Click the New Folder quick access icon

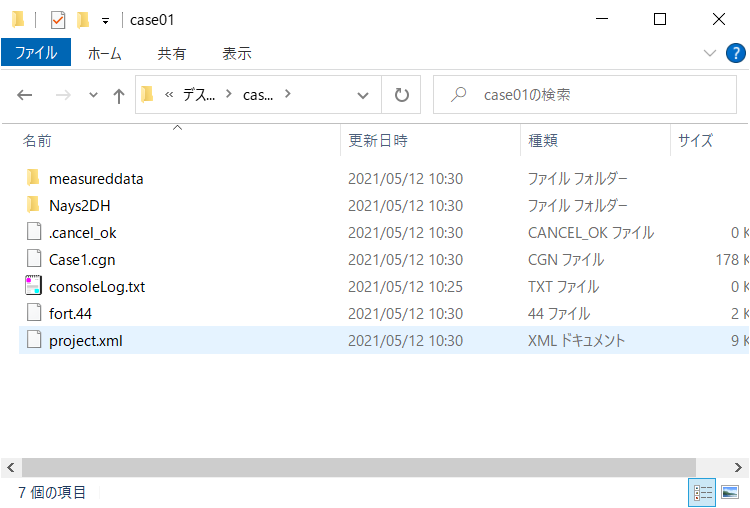pyautogui.click(x=83, y=20)
